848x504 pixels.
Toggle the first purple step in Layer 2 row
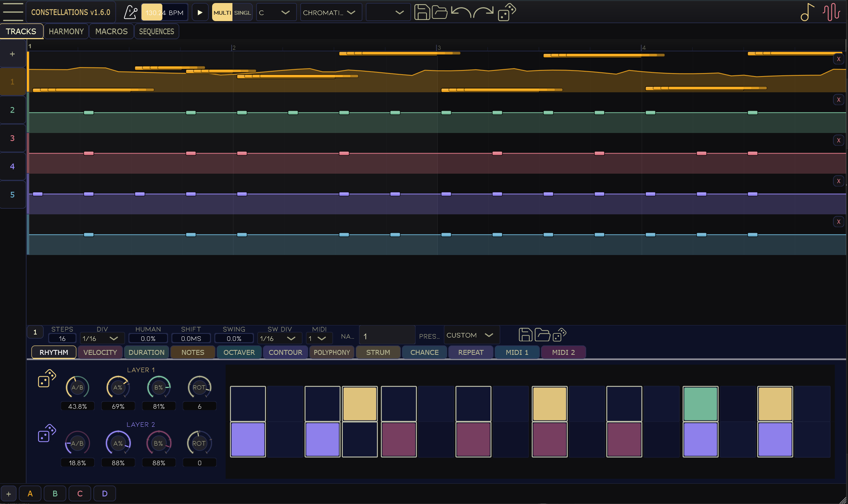tap(248, 439)
